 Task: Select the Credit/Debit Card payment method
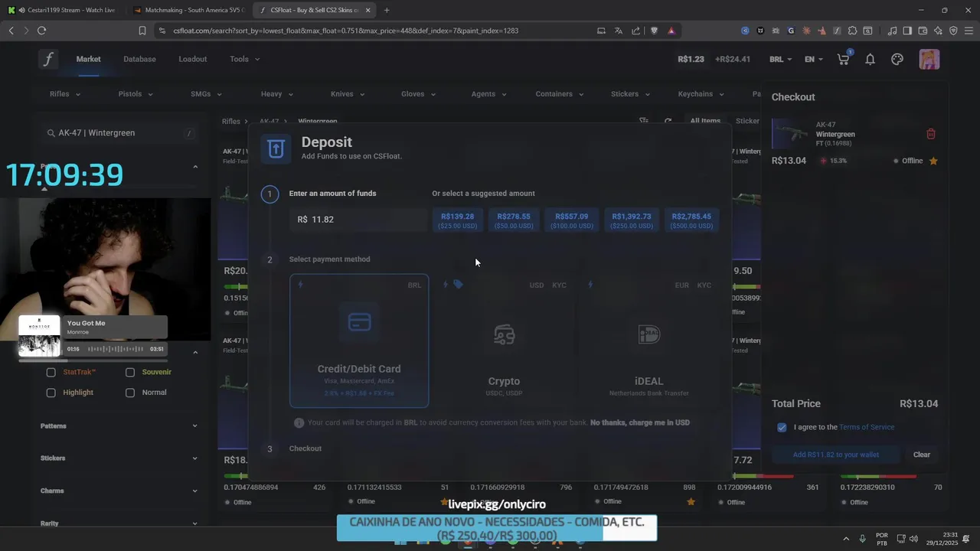click(x=359, y=341)
